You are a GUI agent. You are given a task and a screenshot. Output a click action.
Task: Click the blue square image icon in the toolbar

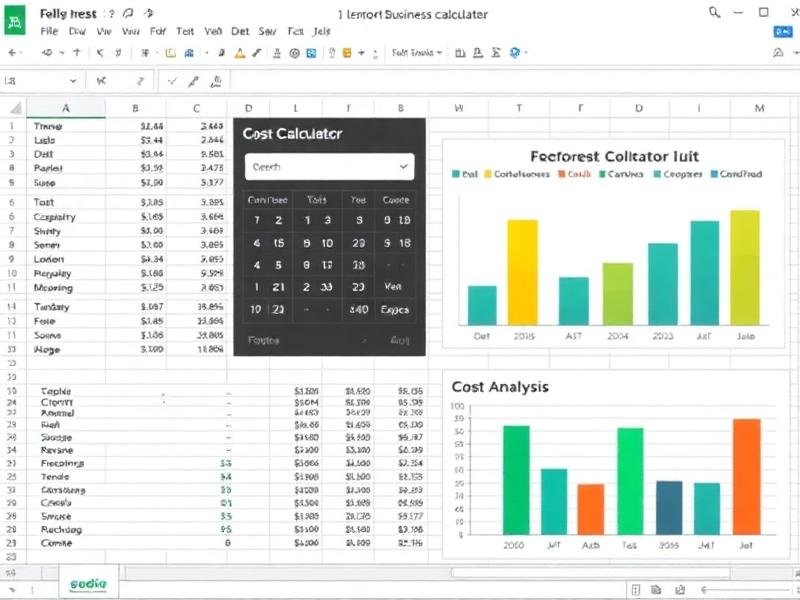click(x=311, y=53)
